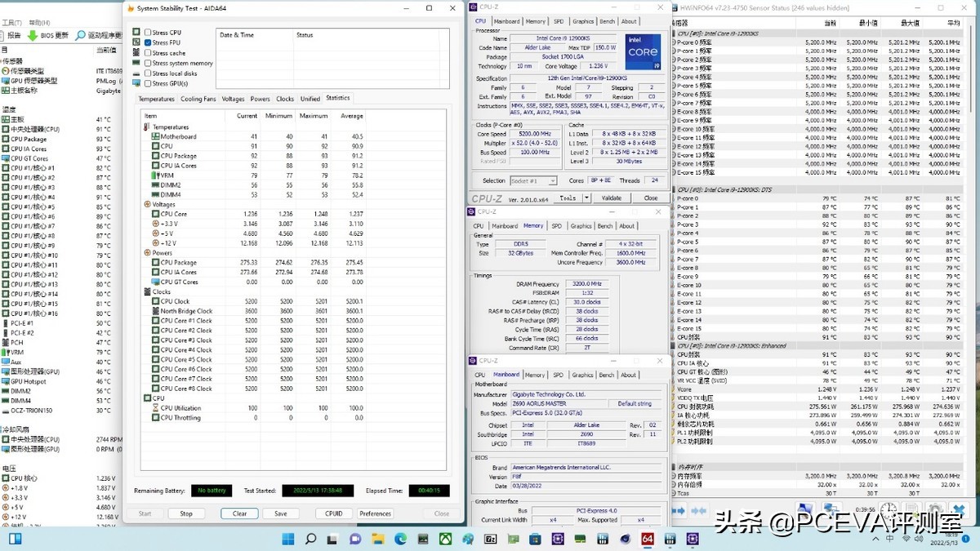This screenshot has width=980, height=551.
Task: Click the clock timer icon in HWiNFO
Action: tap(888, 508)
